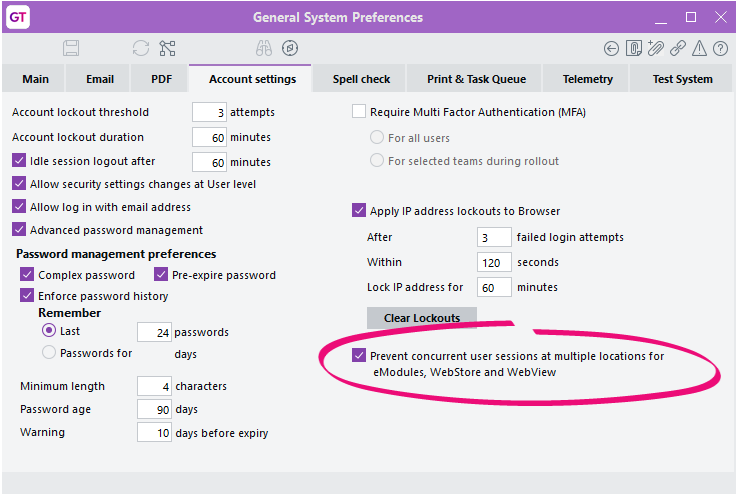Open the warning triangle alerts icon
737x496 pixels.
699,48
